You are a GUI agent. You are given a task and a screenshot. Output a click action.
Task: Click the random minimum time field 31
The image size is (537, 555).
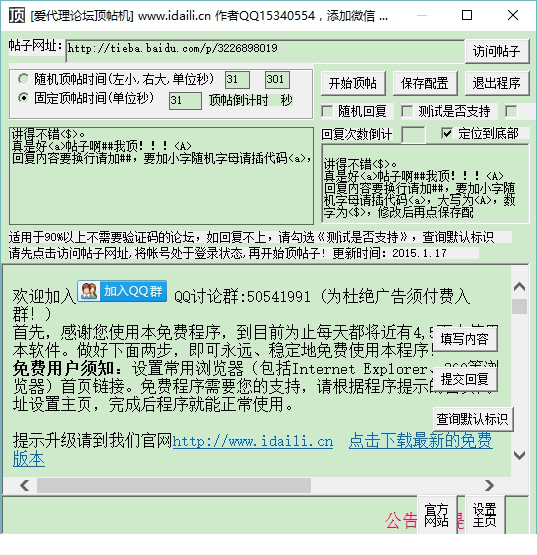pyautogui.click(x=237, y=80)
